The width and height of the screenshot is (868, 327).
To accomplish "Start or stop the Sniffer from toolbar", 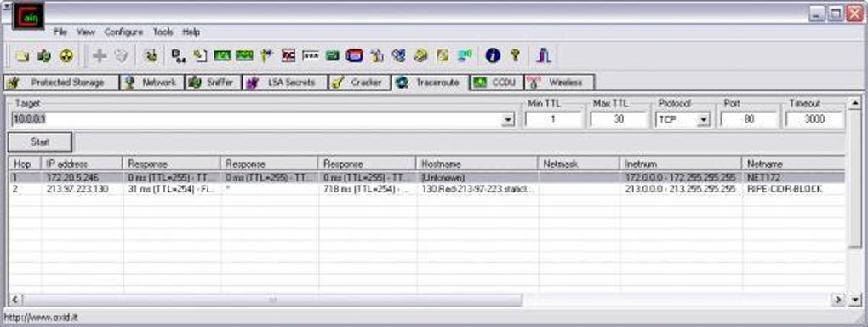I will point(44,55).
